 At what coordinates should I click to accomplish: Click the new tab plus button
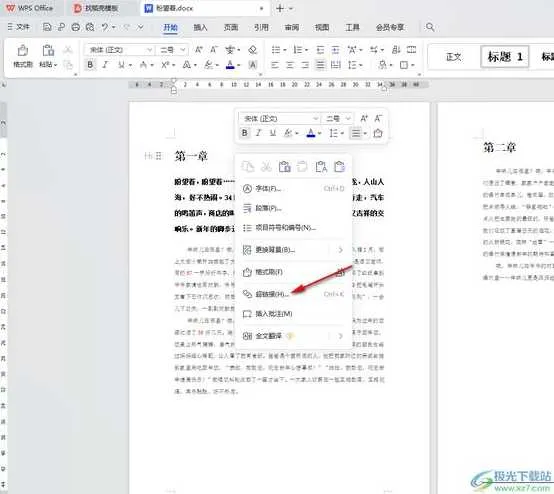280,8
